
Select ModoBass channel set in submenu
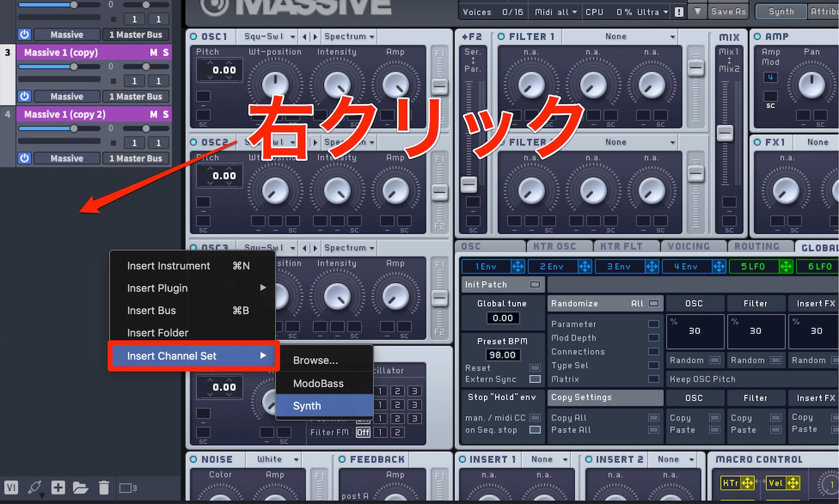point(324,383)
